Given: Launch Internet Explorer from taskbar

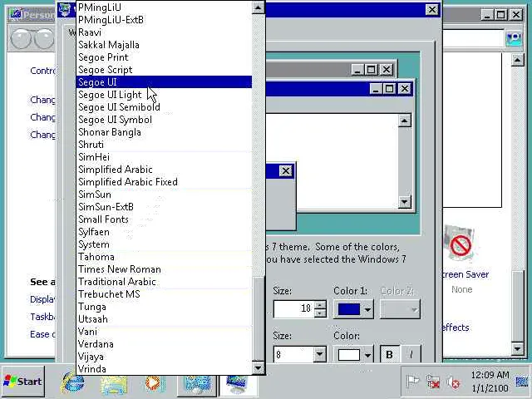Looking at the screenshot, I should 72,382.
